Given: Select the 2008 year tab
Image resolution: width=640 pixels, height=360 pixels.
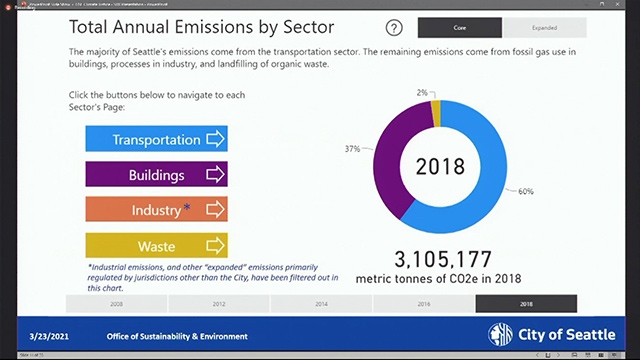Looking at the screenshot, I should [116, 304].
